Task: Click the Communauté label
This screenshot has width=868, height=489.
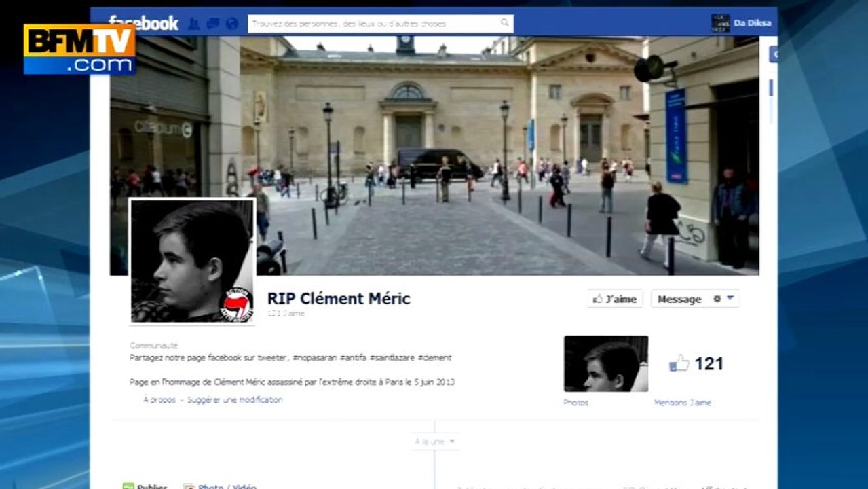Action: (154, 346)
